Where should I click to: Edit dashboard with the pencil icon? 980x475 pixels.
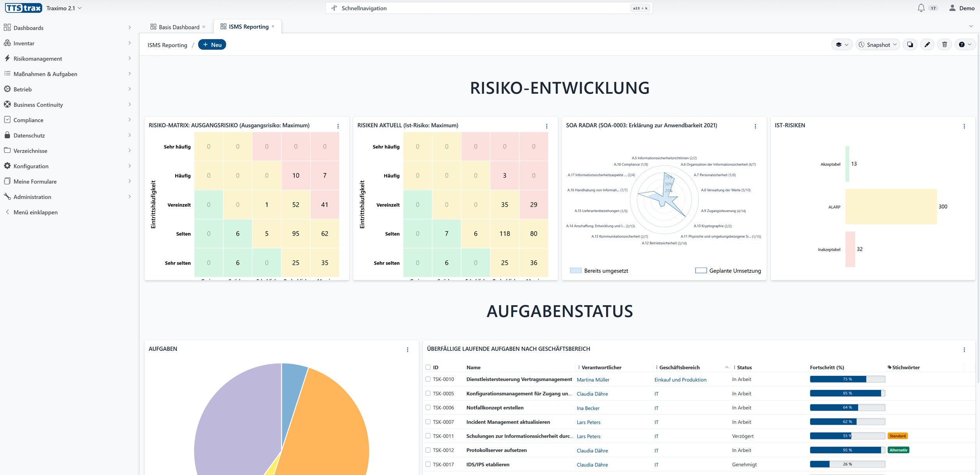click(x=927, y=45)
